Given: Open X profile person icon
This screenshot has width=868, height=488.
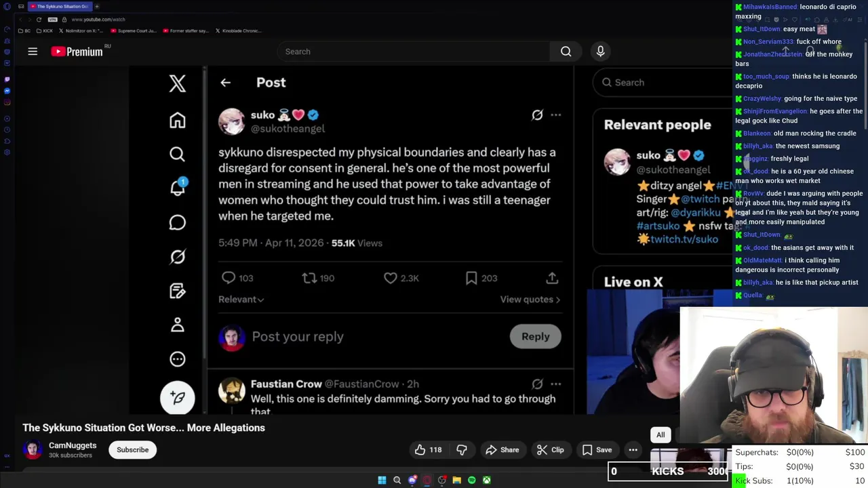Looking at the screenshot, I should [x=178, y=325].
